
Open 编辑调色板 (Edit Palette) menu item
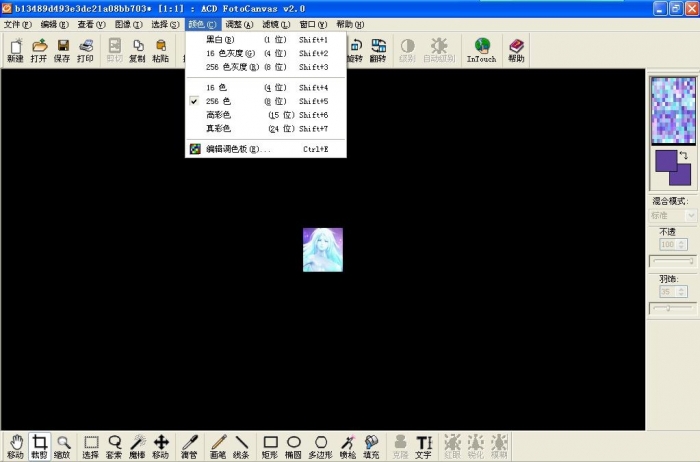pyautogui.click(x=266, y=149)
